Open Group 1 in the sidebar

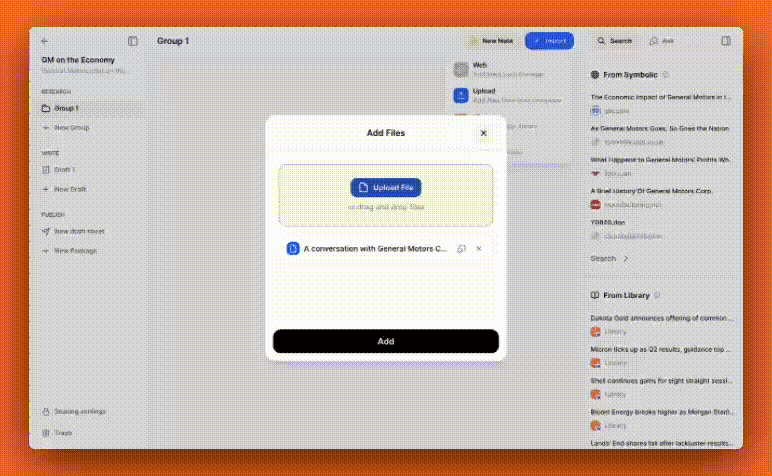coord(91,108)
